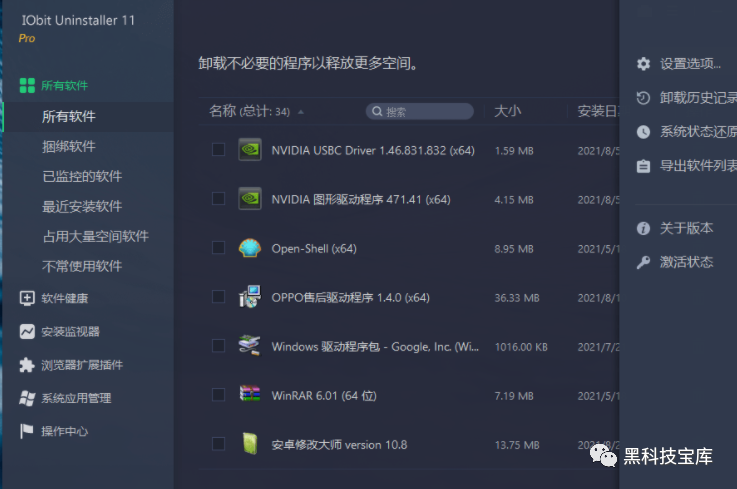Image resolution: width=737 pixels, height=489 pixels.
Task: Click the Pro edition label
Action: pos(27,39)
